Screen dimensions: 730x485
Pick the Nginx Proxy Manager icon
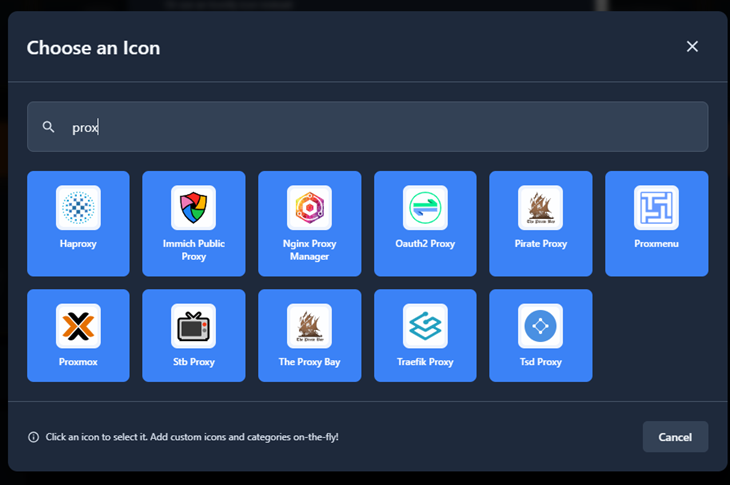pyautogui.click(x=310, y=223)
